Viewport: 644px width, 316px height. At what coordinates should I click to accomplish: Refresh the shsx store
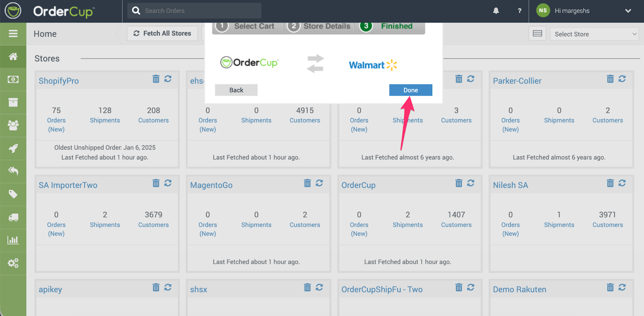tap(319, 287)
